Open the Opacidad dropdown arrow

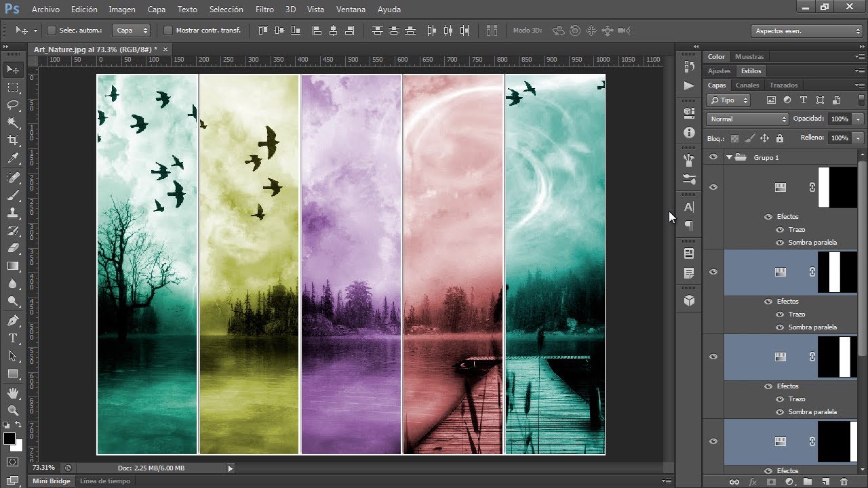(x=859, y=119)
